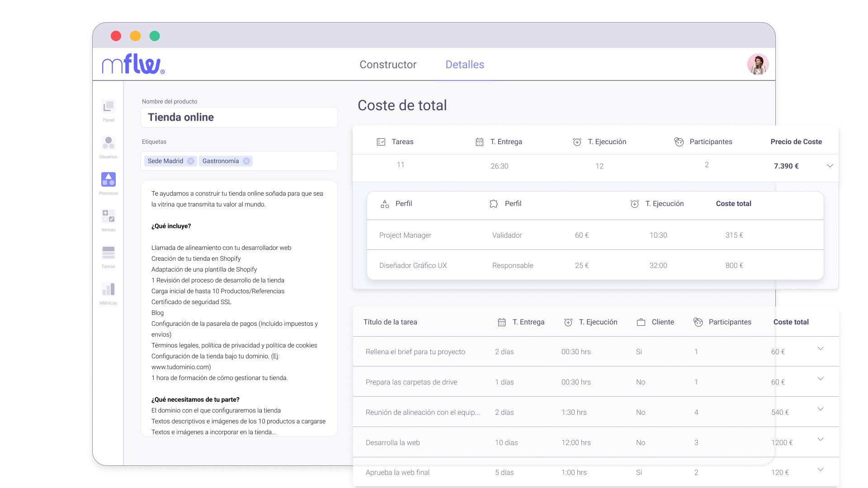Click the Participantes icon in task table header

click(698, 322)
